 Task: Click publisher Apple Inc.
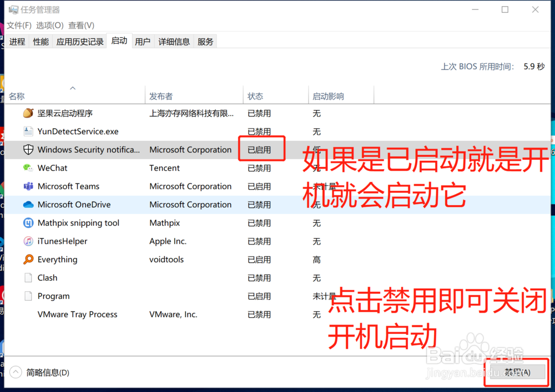click(x=168, y=241)
